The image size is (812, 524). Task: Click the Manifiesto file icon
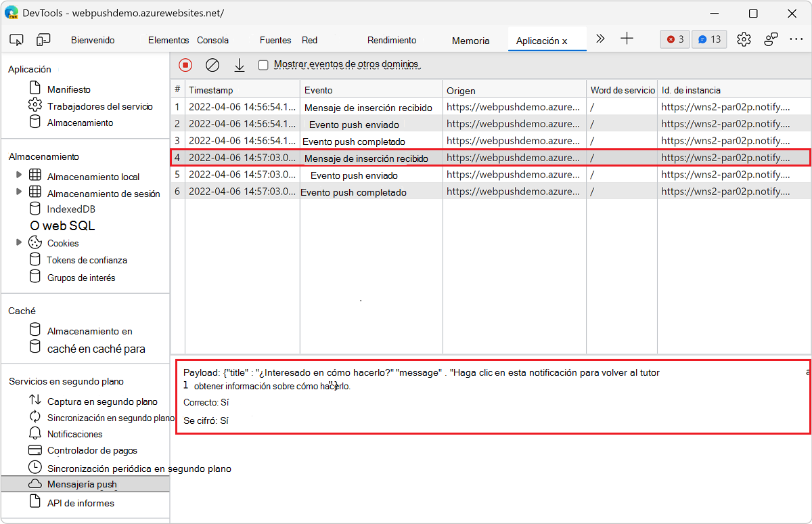pos(35,88)
